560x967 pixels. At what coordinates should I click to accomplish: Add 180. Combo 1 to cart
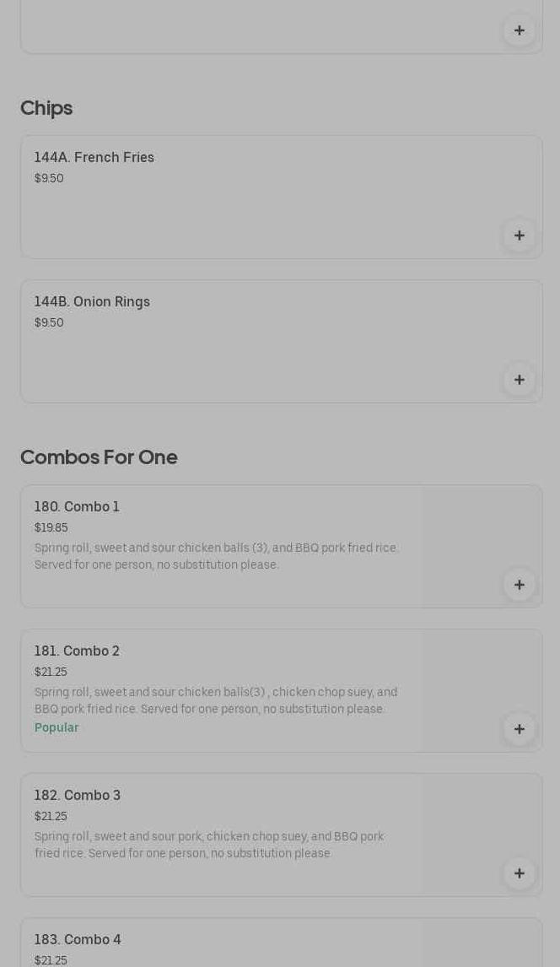click(x=519, y=585)
